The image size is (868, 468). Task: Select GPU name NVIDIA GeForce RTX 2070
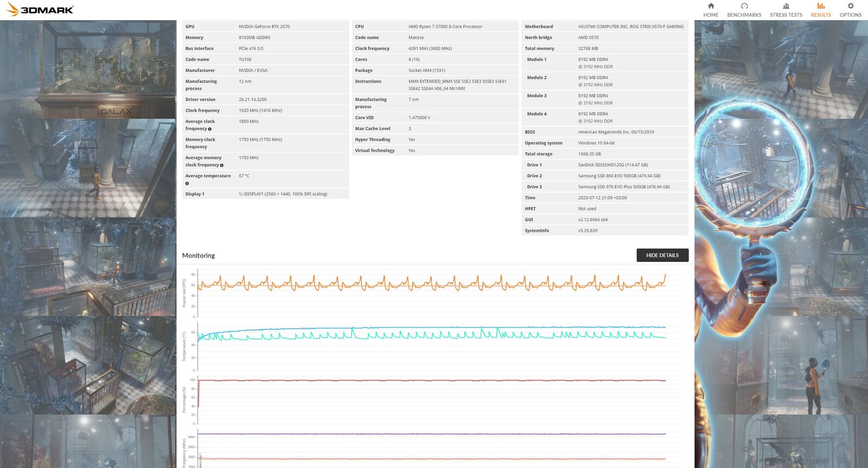pyautogui.click(x=264, y=27)
